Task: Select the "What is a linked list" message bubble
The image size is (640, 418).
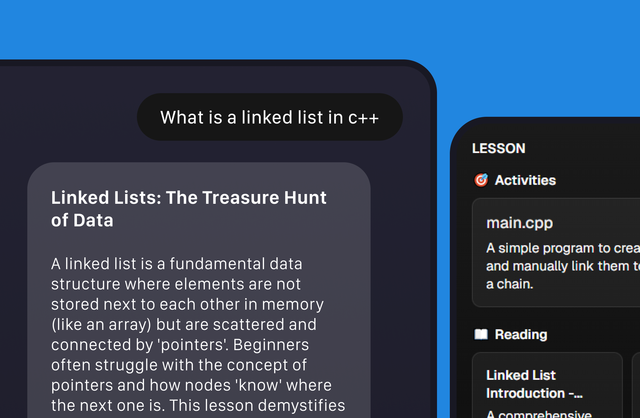Action: (270, 117)
